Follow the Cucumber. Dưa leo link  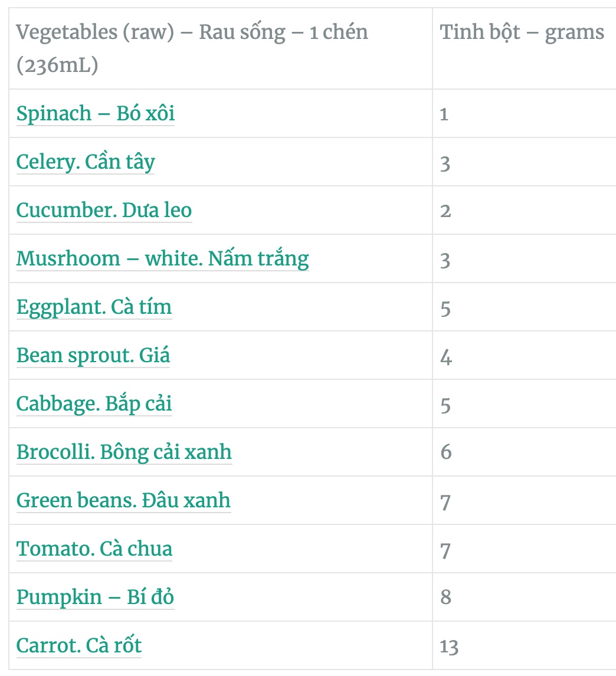coord(104,210)
